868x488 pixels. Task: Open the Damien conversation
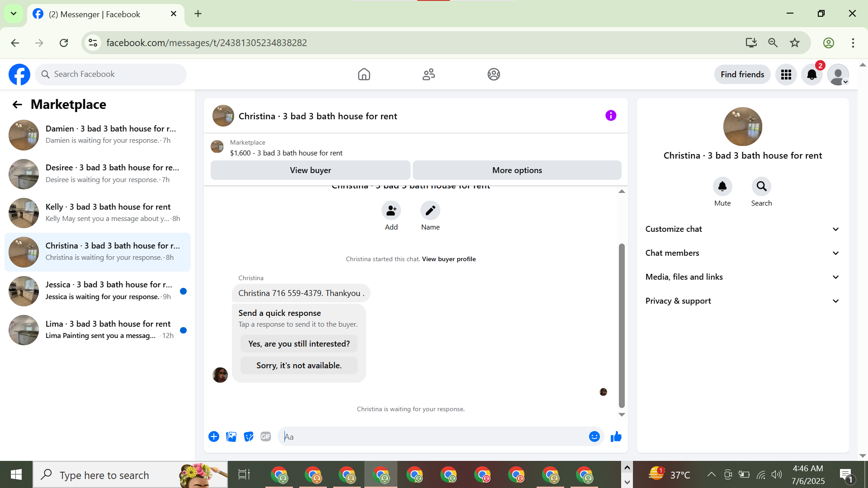click(98, 135)
